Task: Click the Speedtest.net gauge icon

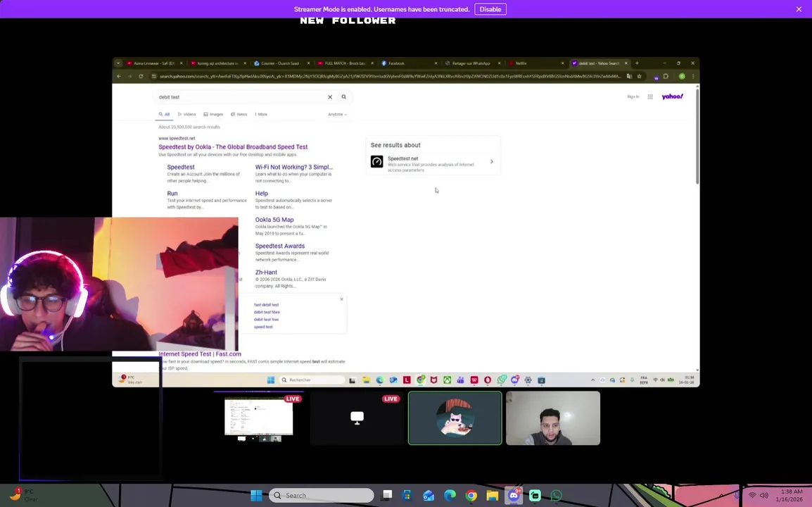Action: pyautogui.click(x=377, y=162)
